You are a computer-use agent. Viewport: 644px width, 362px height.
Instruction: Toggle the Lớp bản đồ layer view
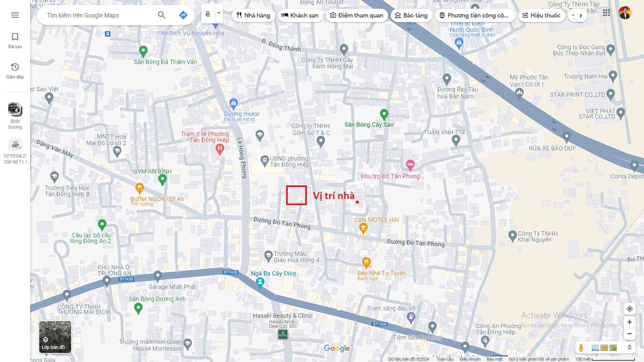[x=55, y=337]
